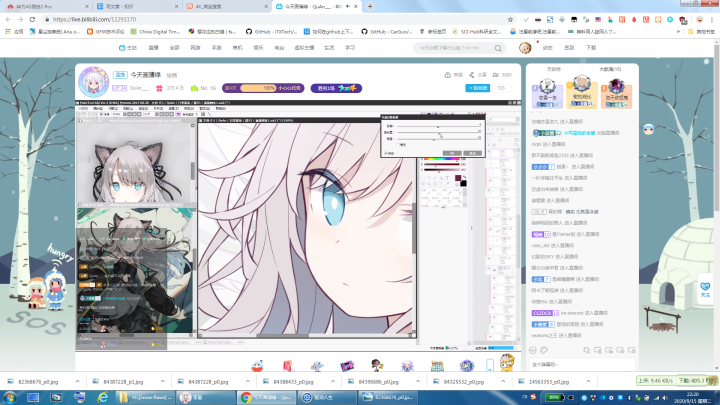This screenshot has width=720, height=405.
Task: Bookmark this page with the star icon
Action: (x=510, y=19)
